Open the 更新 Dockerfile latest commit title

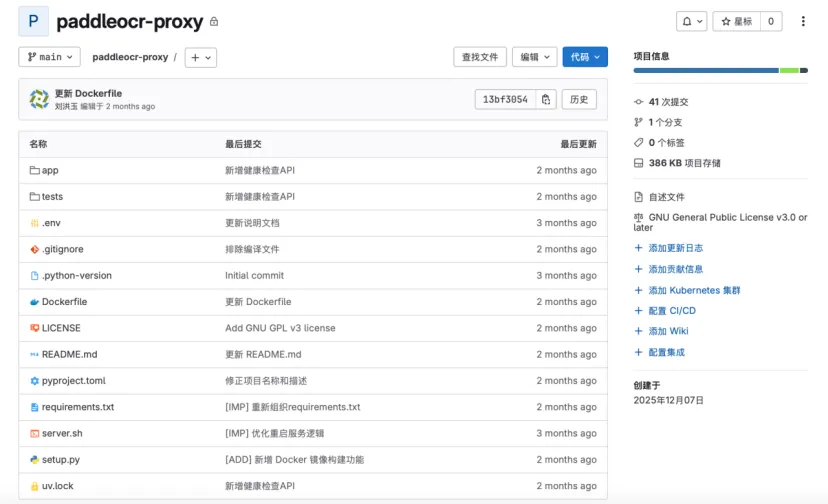tap(88, 94)
